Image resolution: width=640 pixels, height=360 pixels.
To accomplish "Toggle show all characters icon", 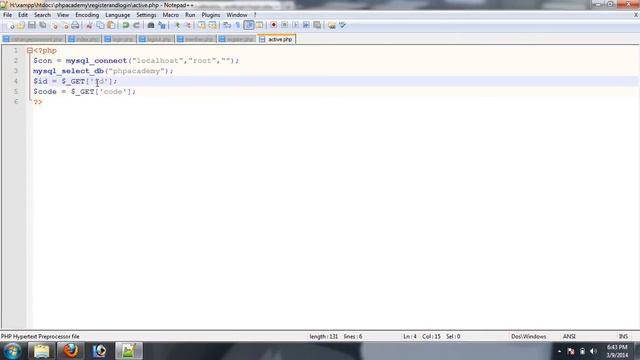I will point(238,25).
